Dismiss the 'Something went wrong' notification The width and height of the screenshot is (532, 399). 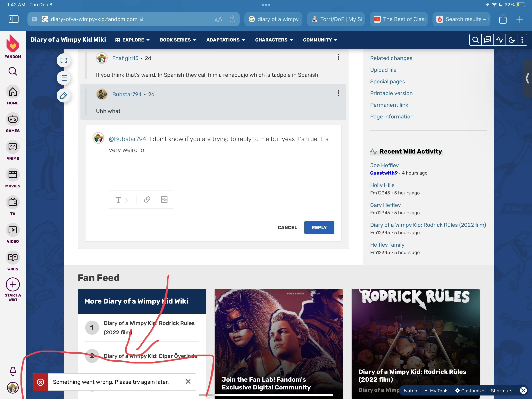[x=188, y=382]
